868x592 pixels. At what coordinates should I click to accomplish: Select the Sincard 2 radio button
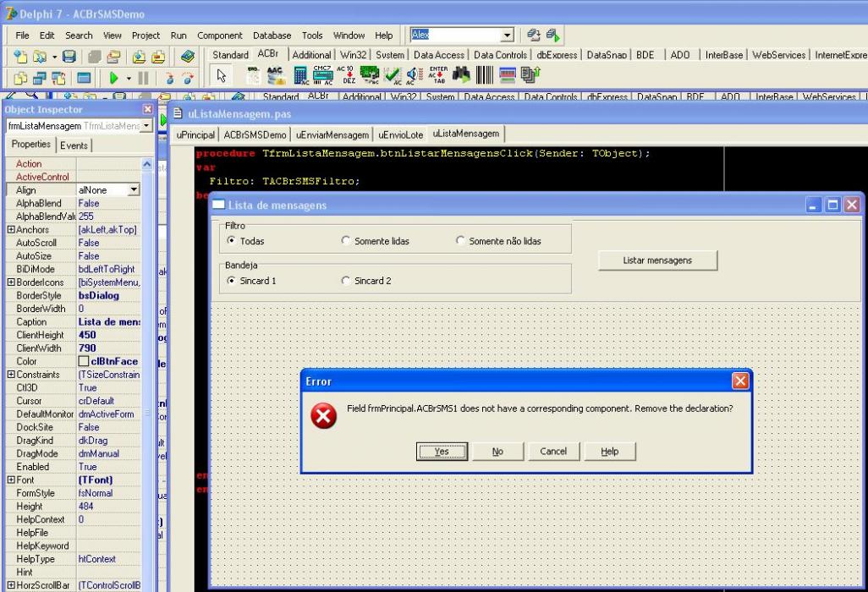[345, 281]
